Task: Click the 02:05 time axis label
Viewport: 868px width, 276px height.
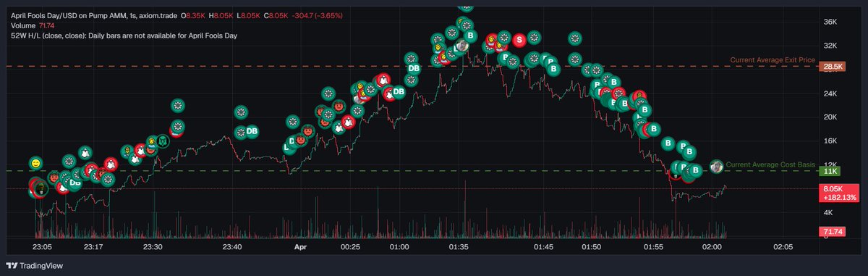Action: coord(783,248)
